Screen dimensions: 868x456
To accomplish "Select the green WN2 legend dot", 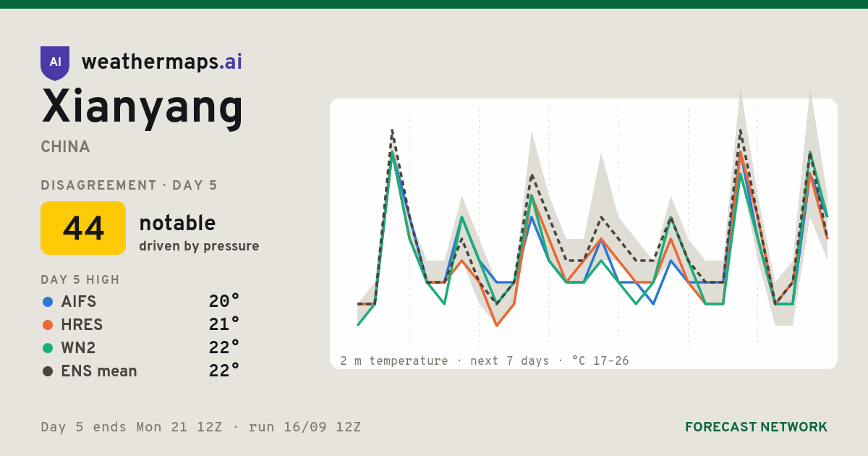I will 48,348.
